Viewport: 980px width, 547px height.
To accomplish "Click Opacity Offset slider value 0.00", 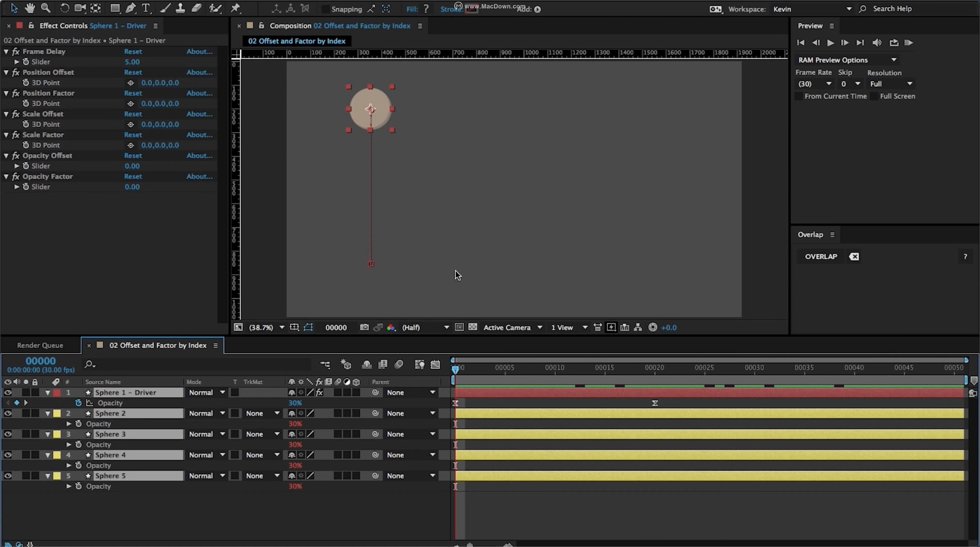I will click(132, 166).
